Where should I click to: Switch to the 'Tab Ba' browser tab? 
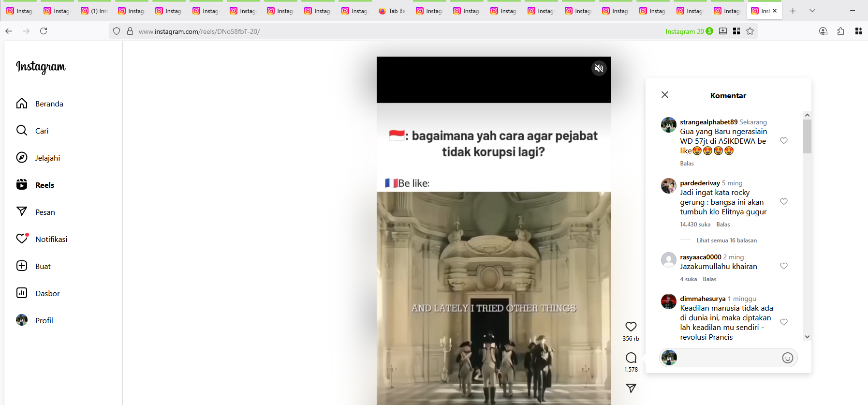392,11
